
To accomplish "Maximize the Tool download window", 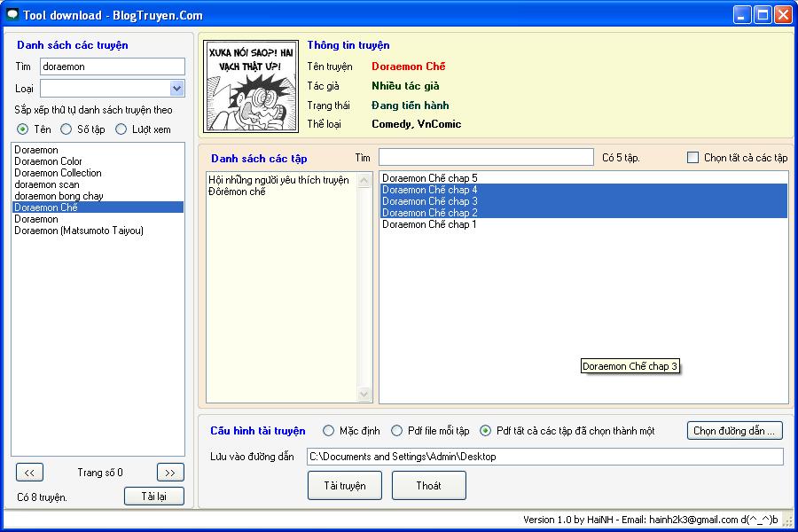I will pyautogui.click(x=763, y=14).
